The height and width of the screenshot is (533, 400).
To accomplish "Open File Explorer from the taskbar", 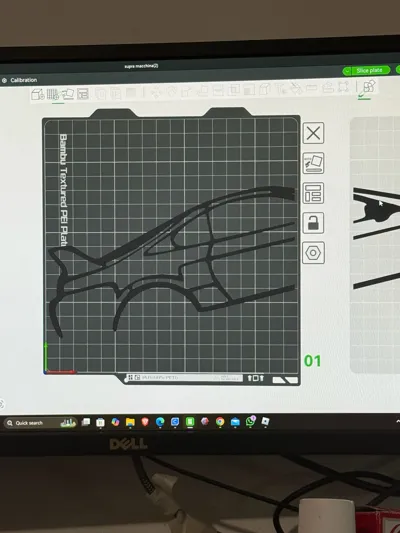I will [x=130, y=422].
